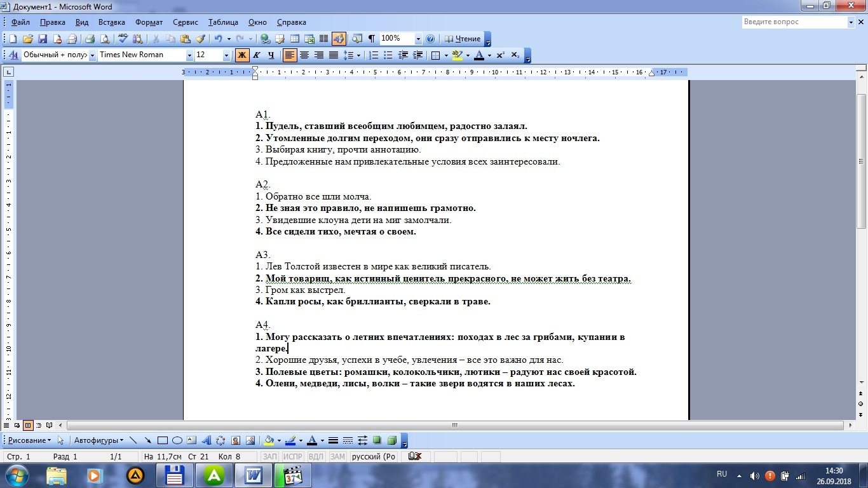Open the font size 12 dropdown
This screenshot has height=488, width=868.
(x=226, y=55)
